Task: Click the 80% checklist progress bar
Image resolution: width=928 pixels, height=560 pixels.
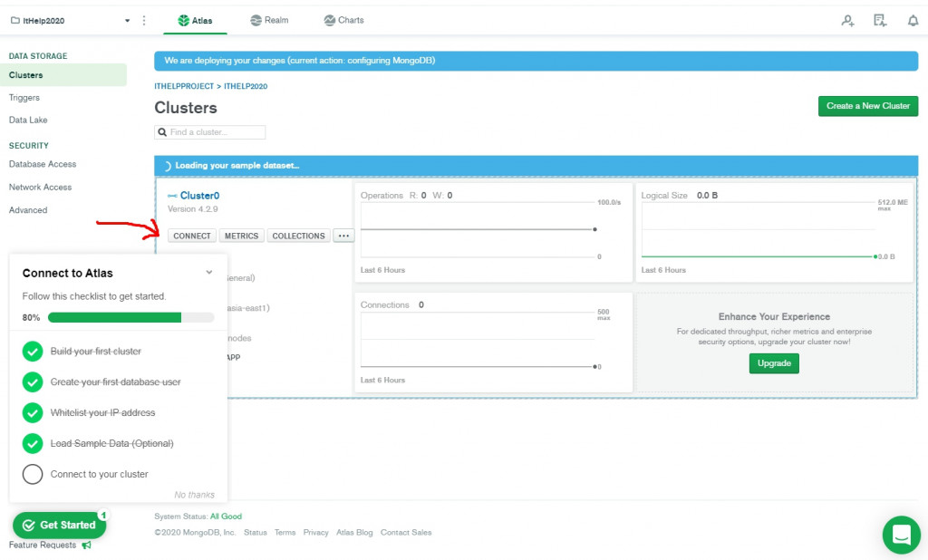Action: click(130, 318)
